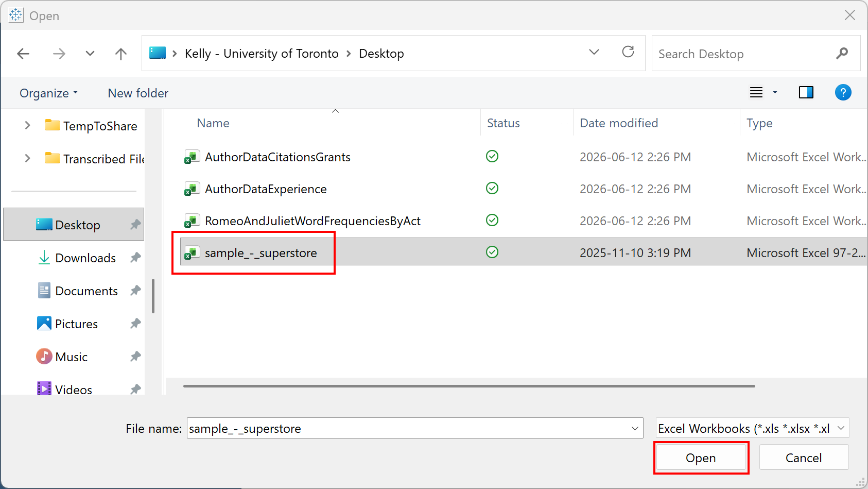Expand the TempToShare folder tree node

[27, 125]
